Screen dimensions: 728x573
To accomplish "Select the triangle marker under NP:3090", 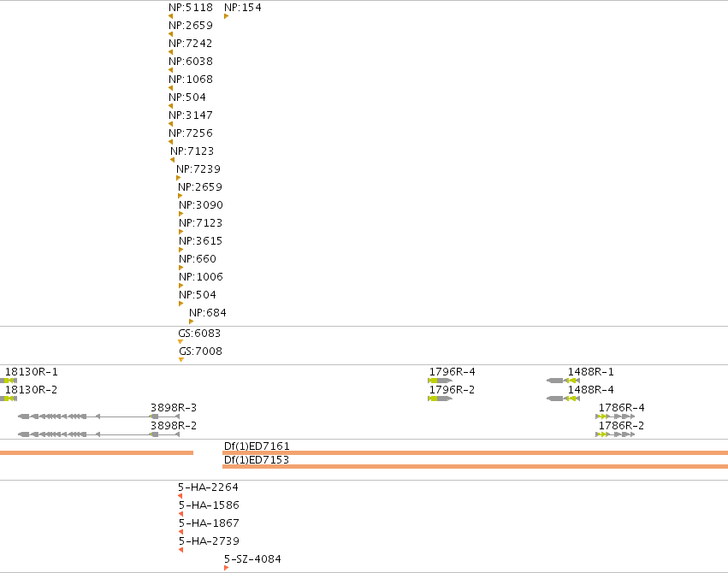I will coord(181,214).
